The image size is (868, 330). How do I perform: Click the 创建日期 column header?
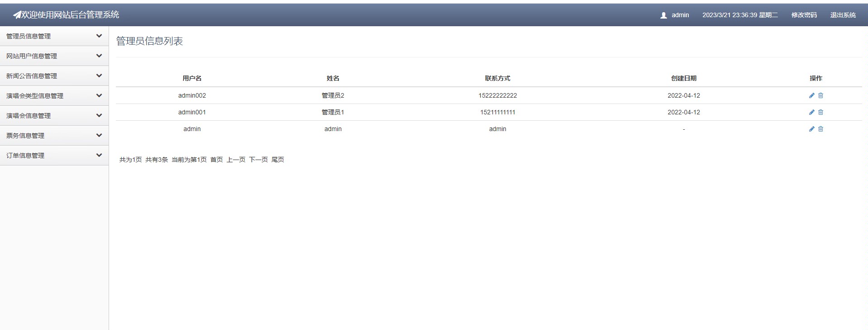684,78
